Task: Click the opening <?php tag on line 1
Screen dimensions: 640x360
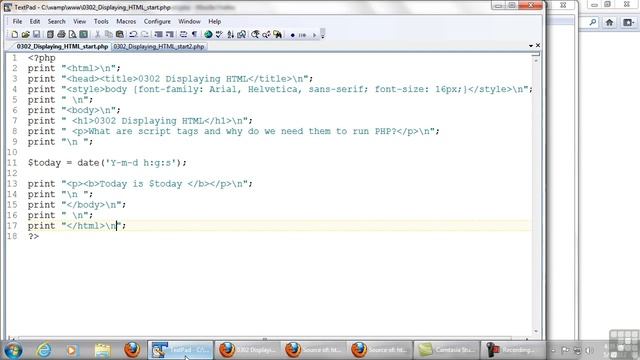Action: (x=41, y=58)
